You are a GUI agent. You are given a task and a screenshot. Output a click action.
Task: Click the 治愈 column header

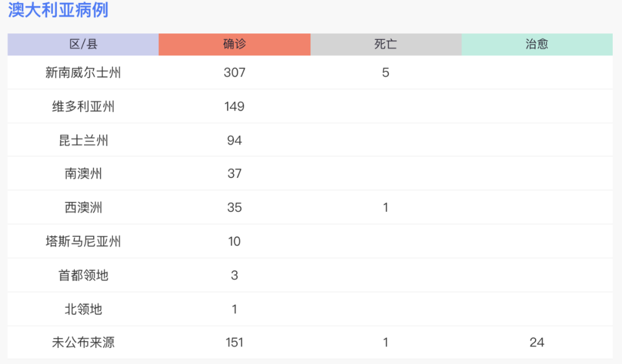click(537, 44)
